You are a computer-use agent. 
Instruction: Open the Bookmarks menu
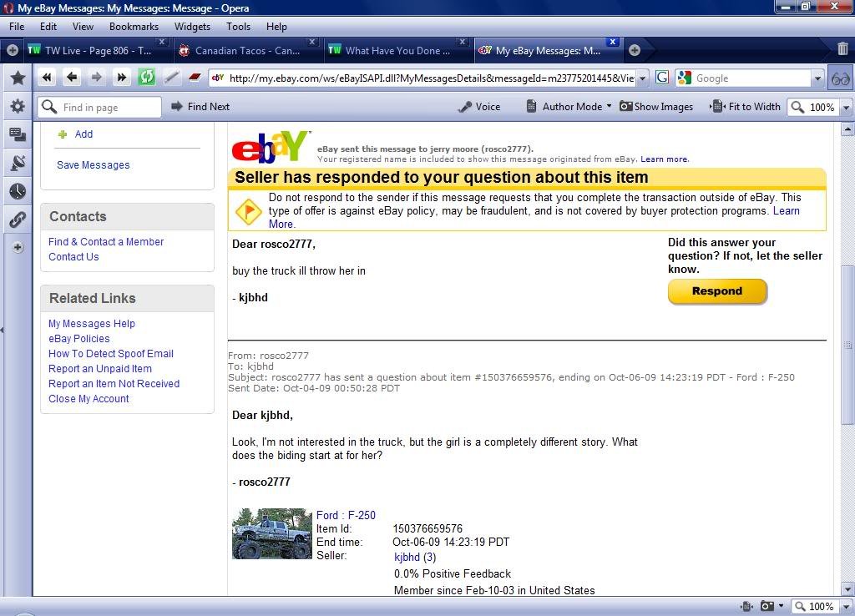134,26
